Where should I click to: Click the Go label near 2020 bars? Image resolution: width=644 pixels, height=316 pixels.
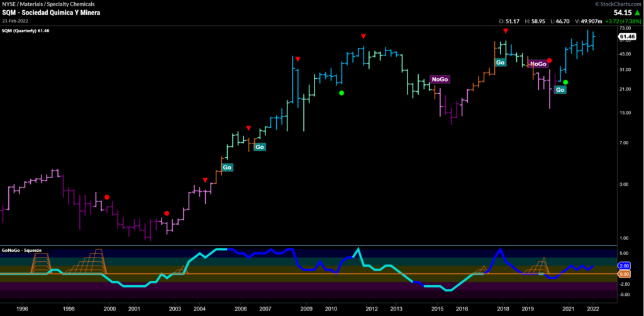pyautogui.click(x=560, y=89)
